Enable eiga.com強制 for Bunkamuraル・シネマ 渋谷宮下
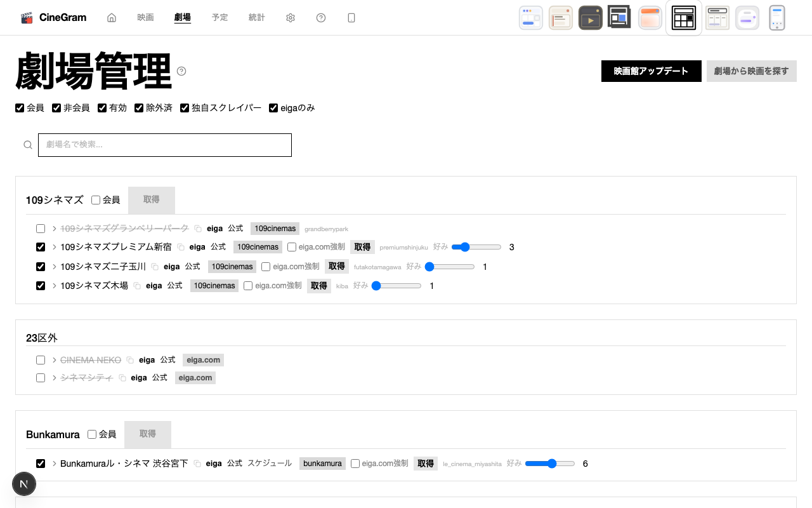812x508 pixels. (355, 464)
